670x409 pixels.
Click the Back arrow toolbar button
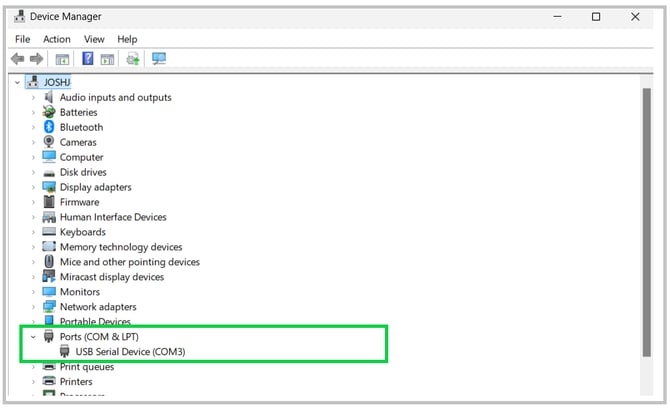point(18,59)
